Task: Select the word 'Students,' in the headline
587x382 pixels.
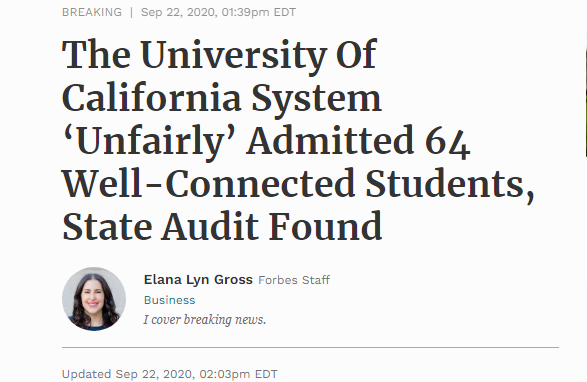Action: coord(449,185)
